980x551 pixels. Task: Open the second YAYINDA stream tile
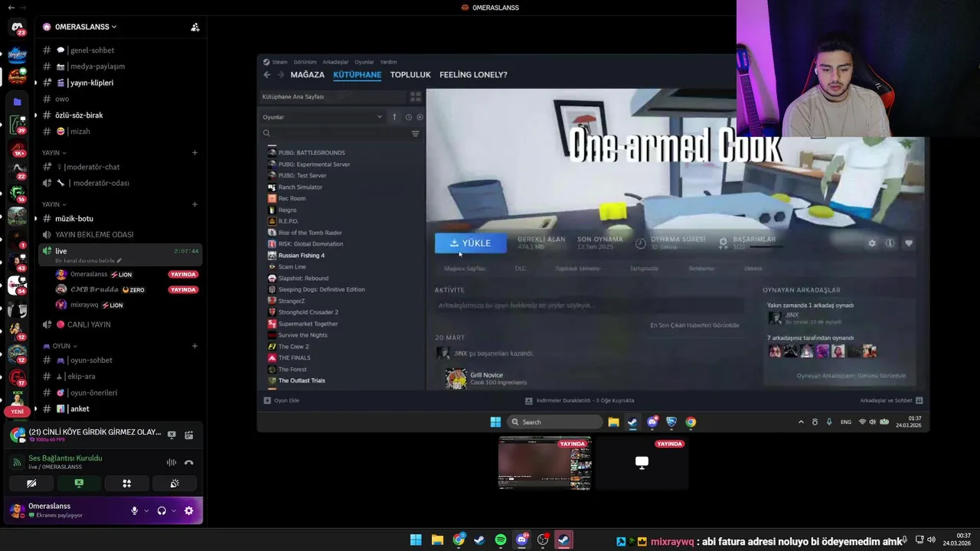(642, 462)
